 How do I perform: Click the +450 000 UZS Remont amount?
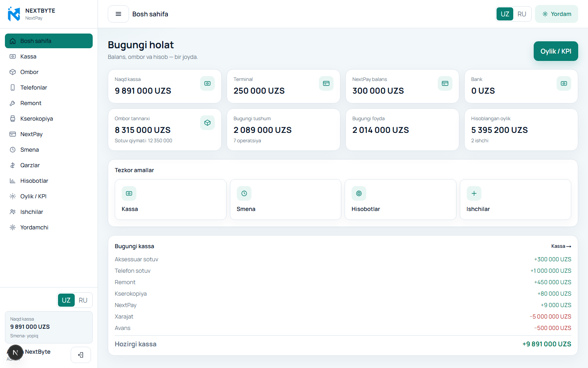tap(552, 282)
